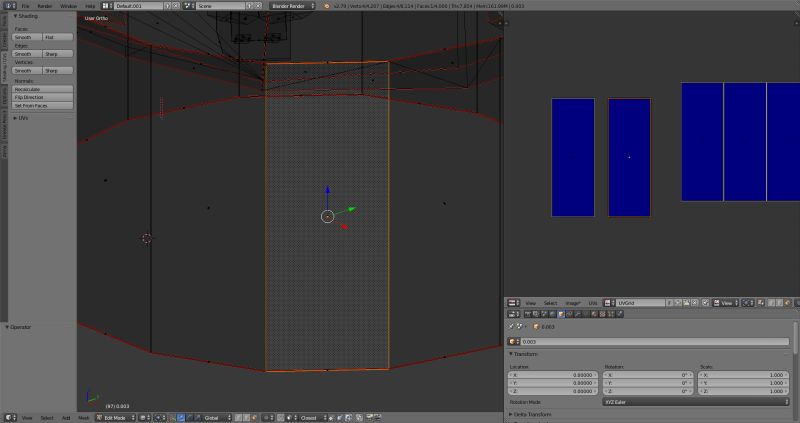Click the Blender logo in the info bar
Image resolution: width=800 pixels, height=423 pixels.
[x=327, y=6]
